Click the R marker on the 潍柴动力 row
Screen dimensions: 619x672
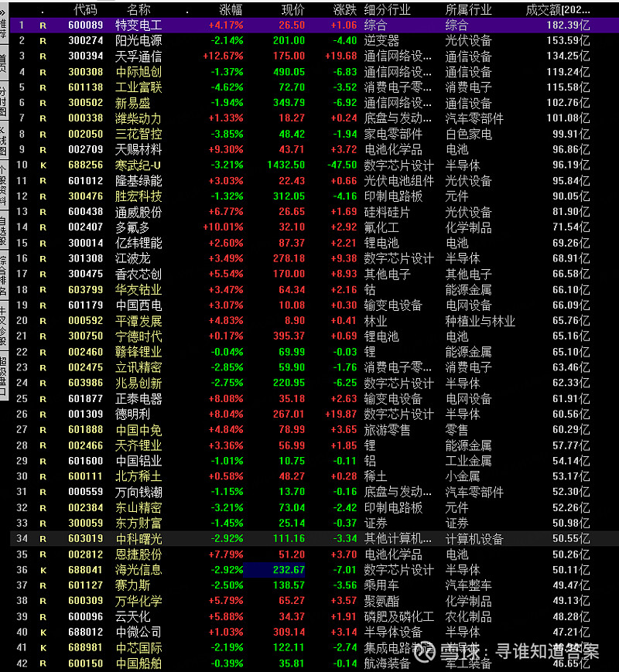[x=43, y=119]
